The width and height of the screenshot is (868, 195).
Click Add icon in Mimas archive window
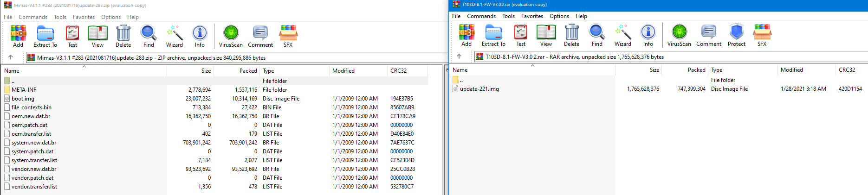point(18,36)
